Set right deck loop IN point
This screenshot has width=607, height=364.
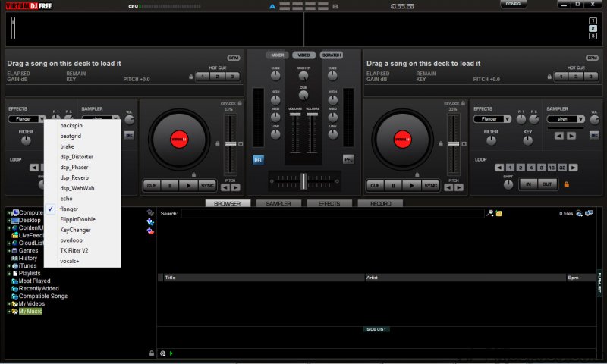528,184
